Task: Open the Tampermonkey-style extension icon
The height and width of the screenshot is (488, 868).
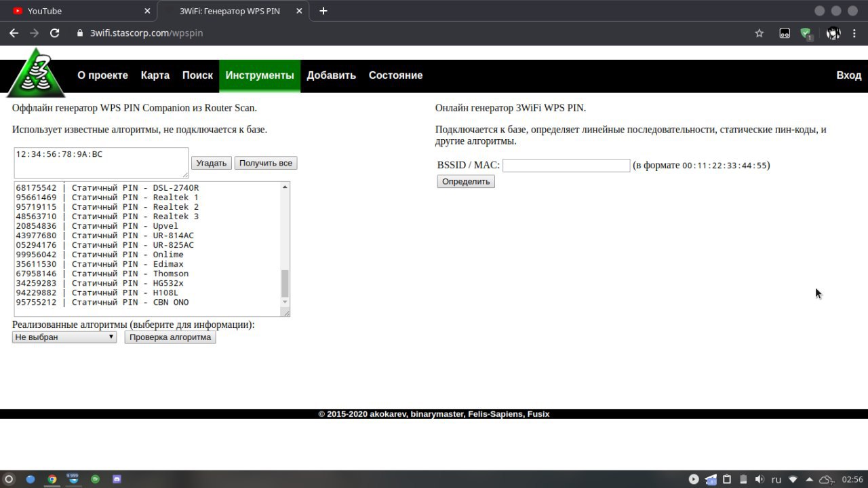Action: point(785,33)
